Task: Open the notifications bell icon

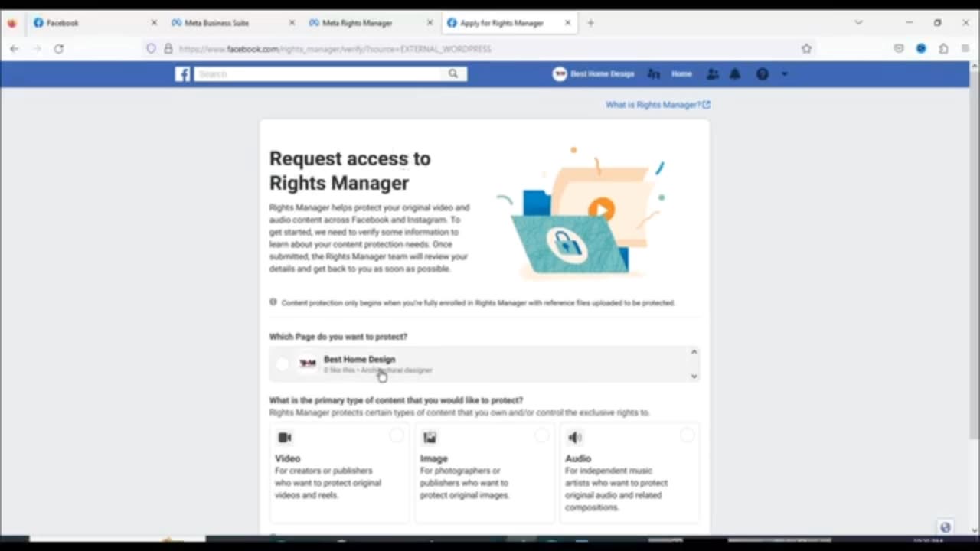Action: click(x=735, y=74)
